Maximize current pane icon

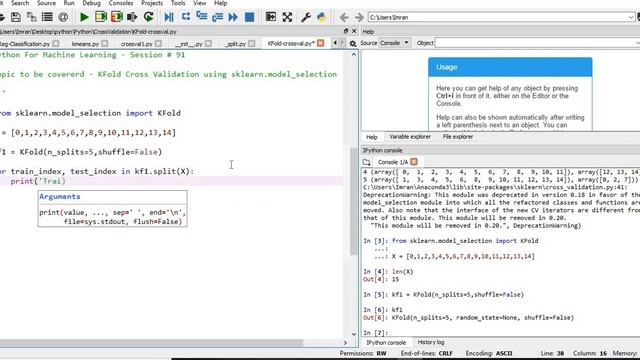[x=271, y=17]
